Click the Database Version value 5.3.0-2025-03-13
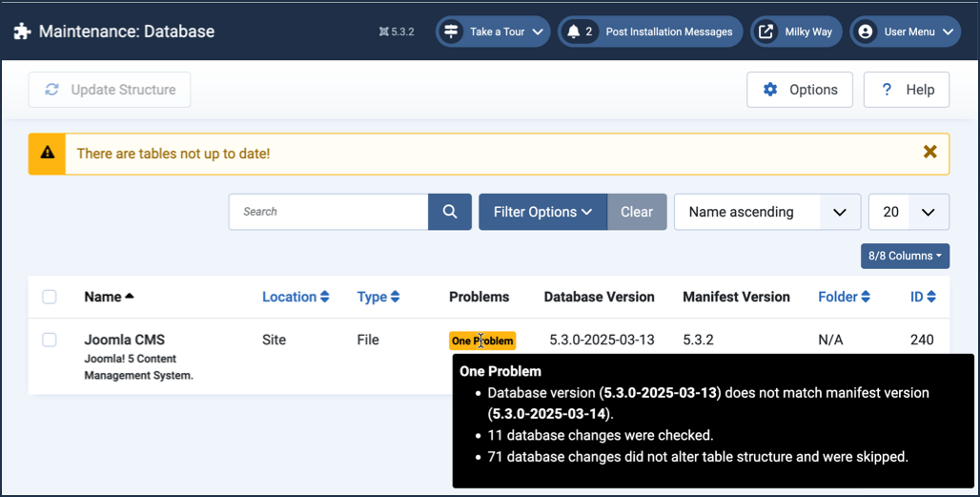This screenshot has height=497, width=980. pos(602,340)
